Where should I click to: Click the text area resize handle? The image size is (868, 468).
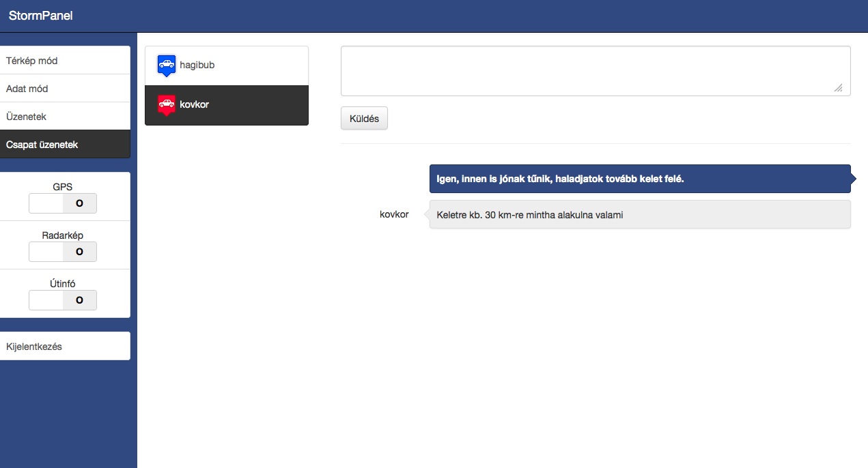[838, 87]
